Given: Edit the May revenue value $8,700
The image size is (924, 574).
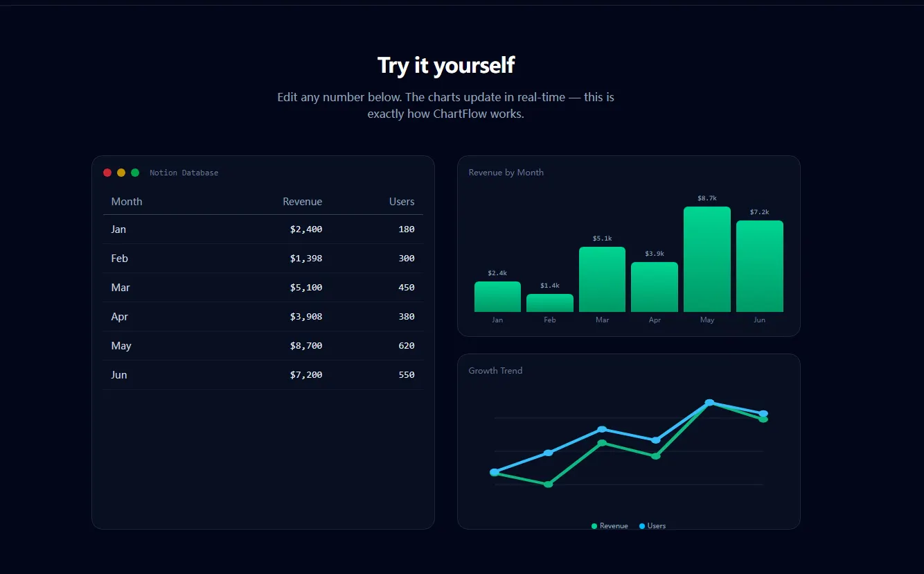Looking at the screenshot, I should (x=306, y=346).
